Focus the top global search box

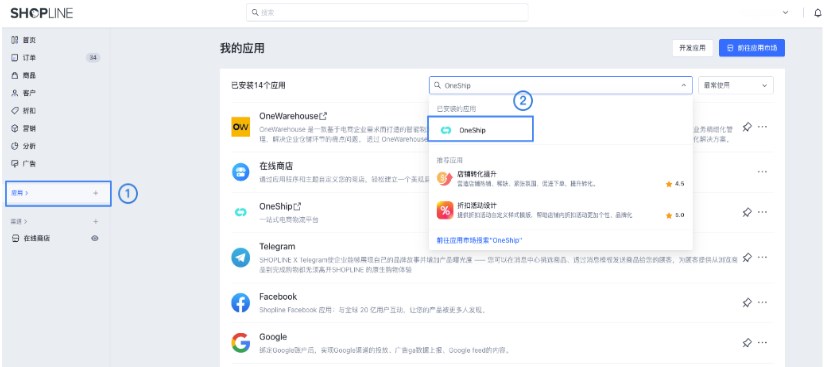point(387,12)
